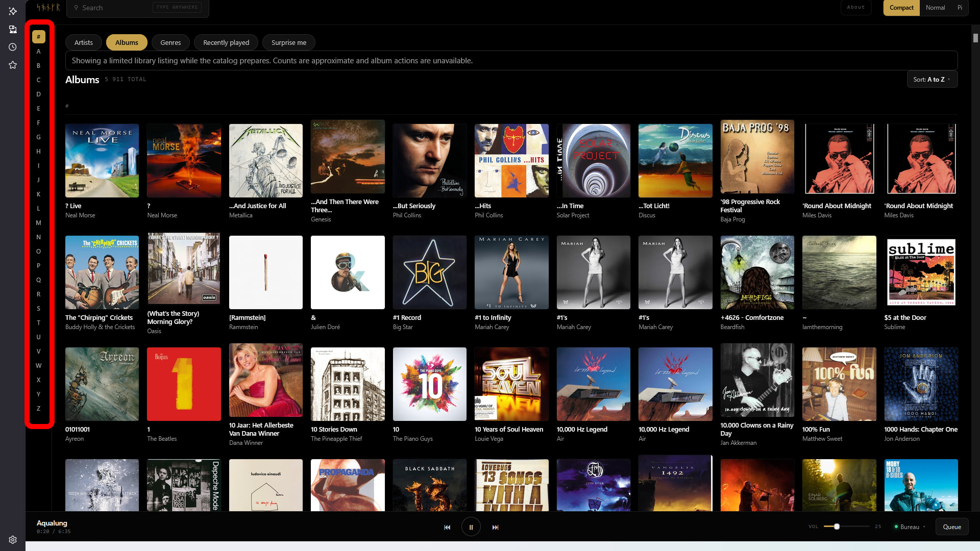Open the Matthew Sweet 100% Fun cover
The height and width of the screenshot is (551, 980).
(x=839, y=384)
